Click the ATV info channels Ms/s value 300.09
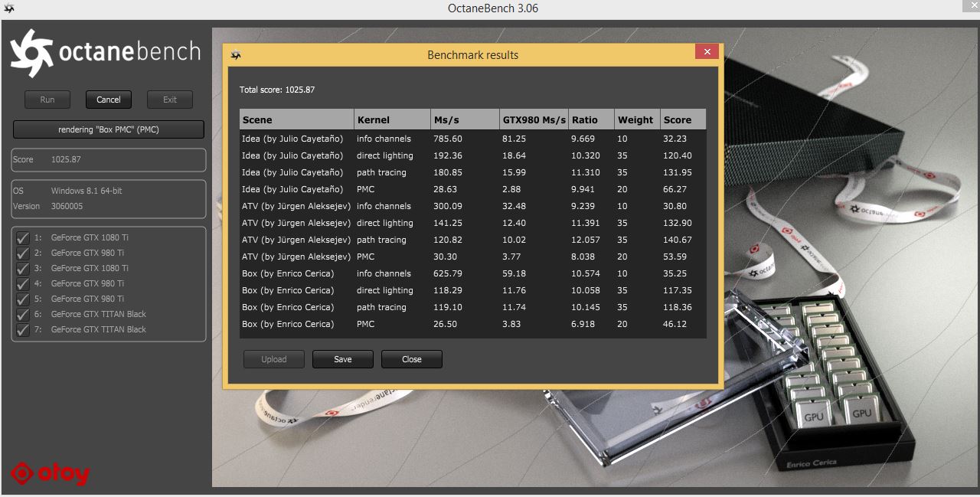The width and height of the screenshot is (980, 497). (448, 206)
